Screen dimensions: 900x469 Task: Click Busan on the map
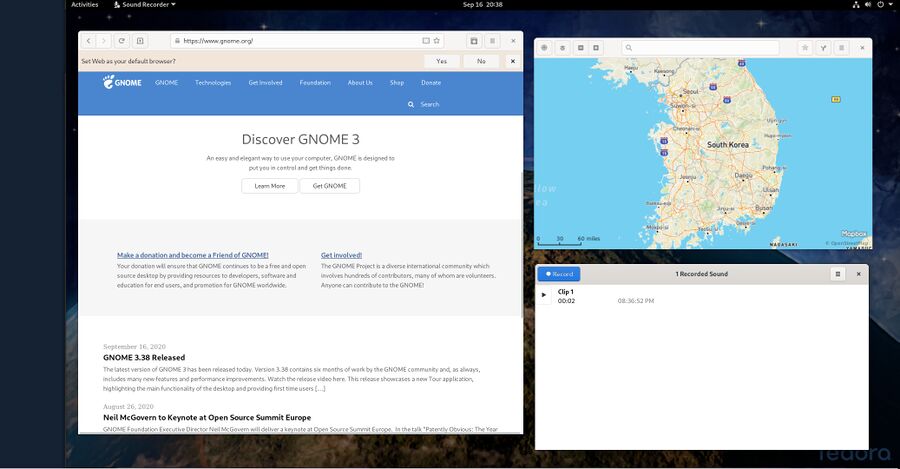pyautogui.click(x=764, y=208)
